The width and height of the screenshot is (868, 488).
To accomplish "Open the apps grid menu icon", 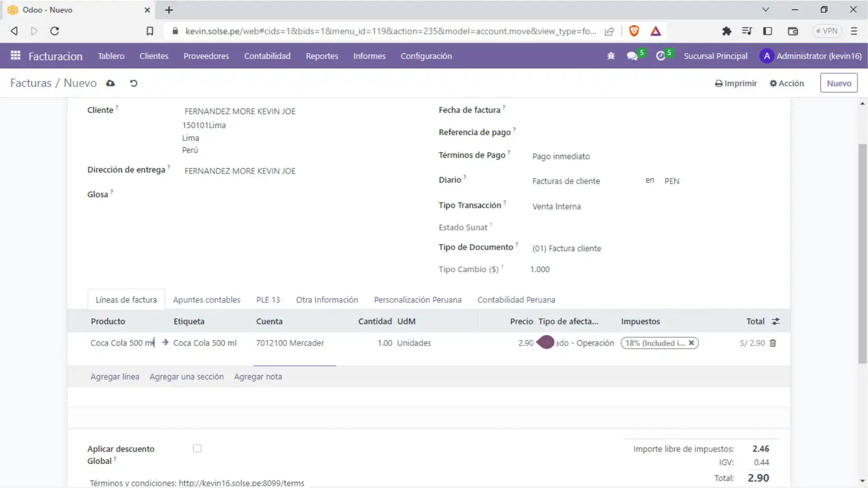I will [15, 55].
